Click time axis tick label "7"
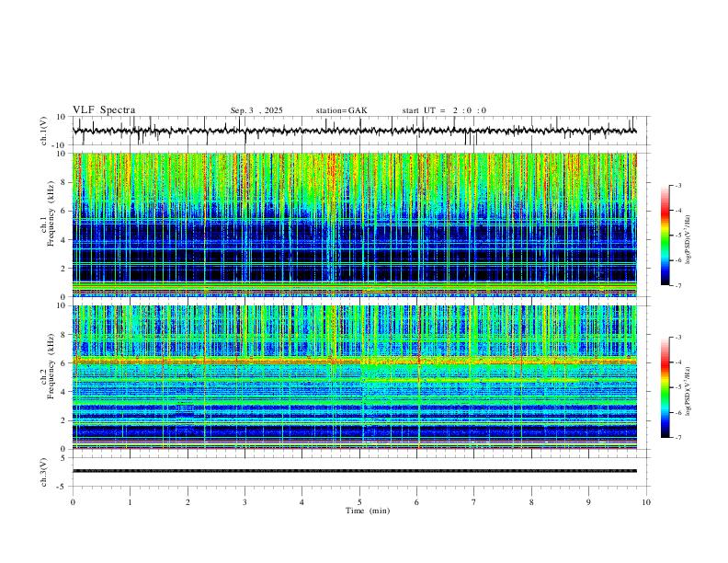728x563 pixels. (474, 502)
